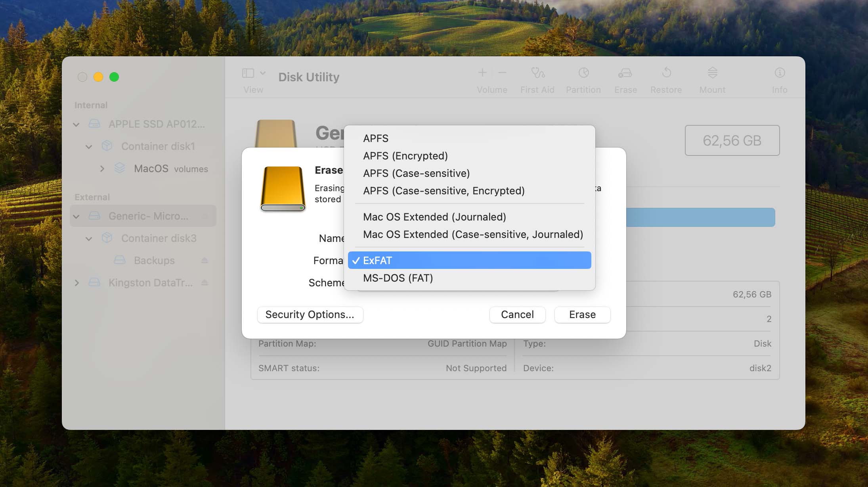Select MS-DOS (FAT) format option
The height and width of the screenshot is (487, 868).
tap(398, 278)
